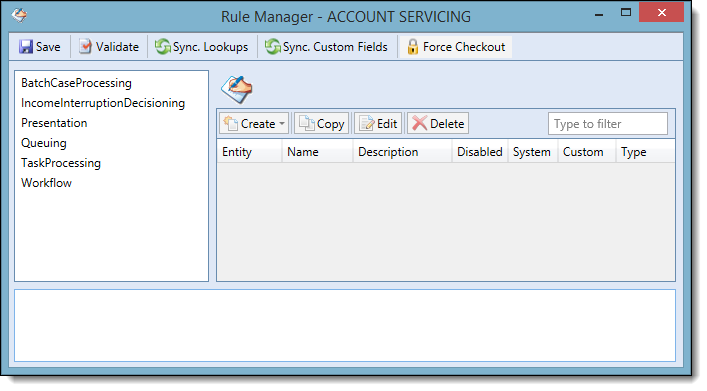Close the Rule Manager window
Screen dimensions: 707x391
(661, 13)
